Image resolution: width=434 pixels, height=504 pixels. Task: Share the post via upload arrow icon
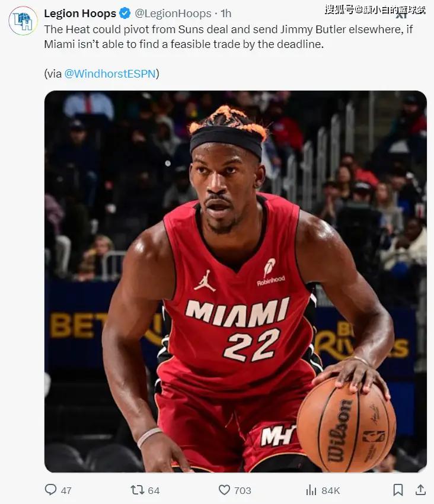[x=420, y=490]
